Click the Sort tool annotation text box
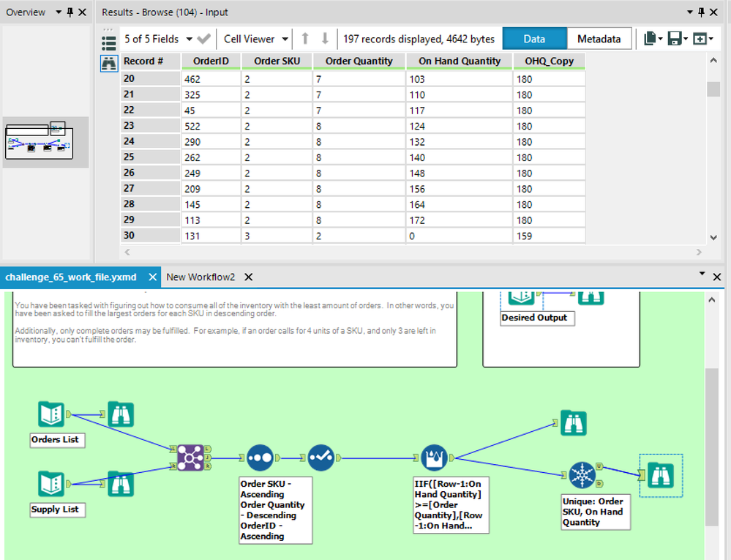Image resolution: width=731 pixels, height=560 pixels. click(275, 510)
